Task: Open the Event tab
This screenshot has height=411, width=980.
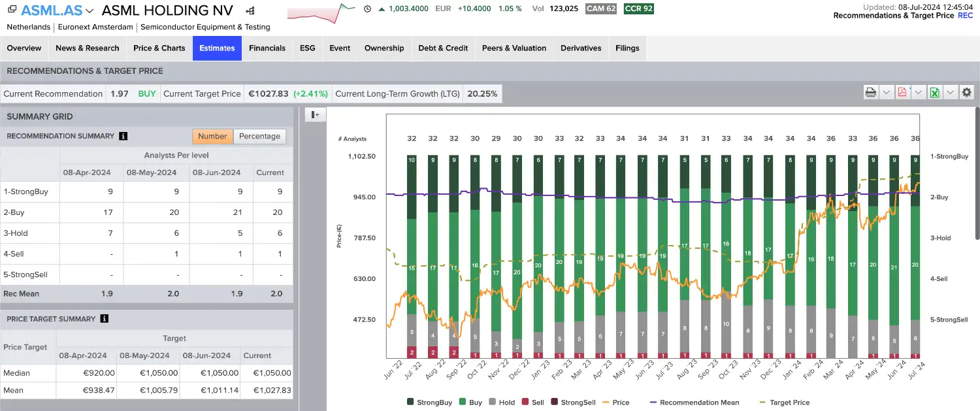Action: 340,48
